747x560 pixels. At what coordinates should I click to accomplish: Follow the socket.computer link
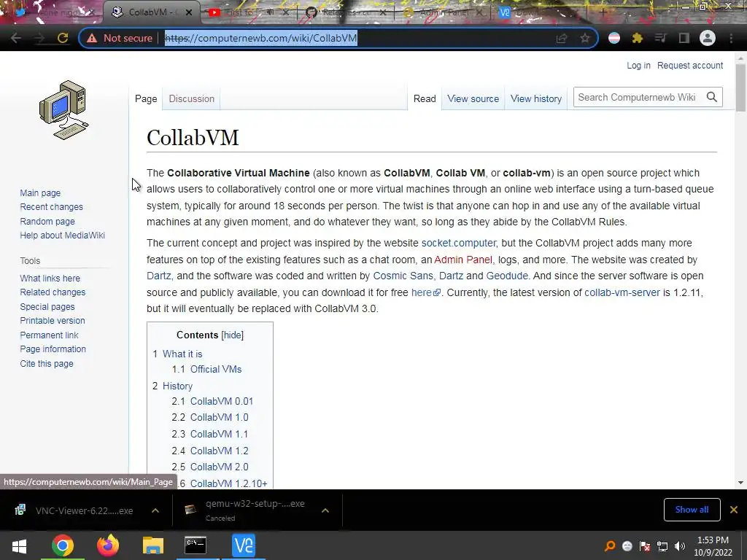458,243
